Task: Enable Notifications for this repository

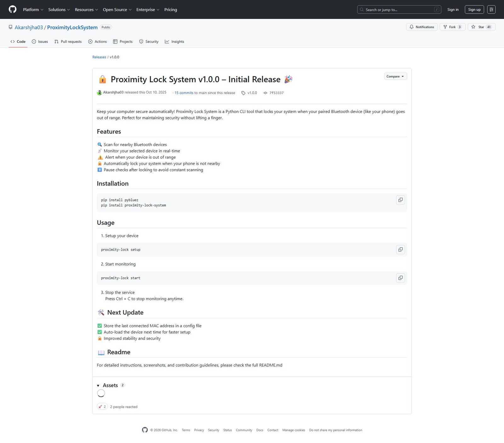Action: (421, 27)
